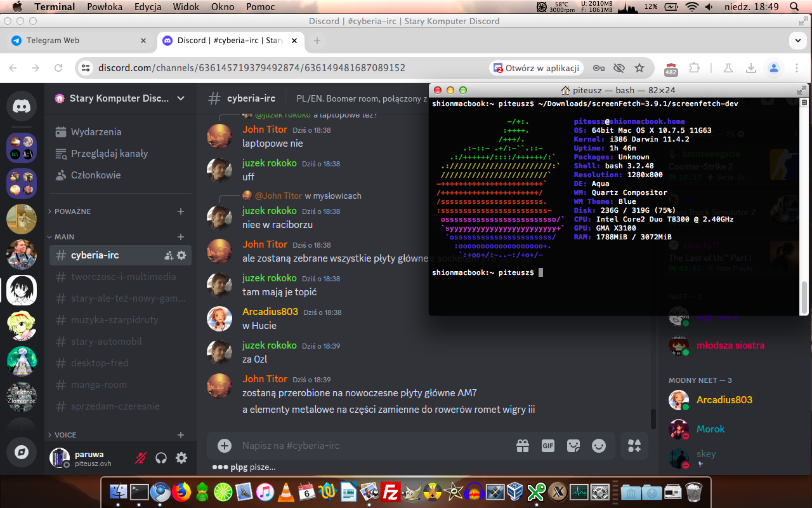Viewport: 812px width, 508px height.
Task: Open the chat scrollbar thumb in Discord
Action: (653, 419)
